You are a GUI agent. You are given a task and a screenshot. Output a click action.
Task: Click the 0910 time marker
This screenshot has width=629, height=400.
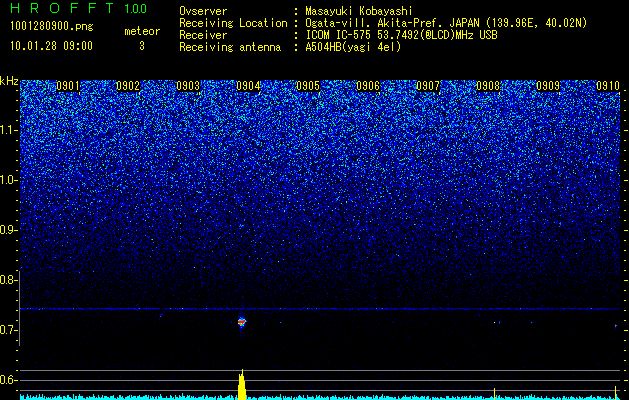pyautogui.click(x=608, y=86)
